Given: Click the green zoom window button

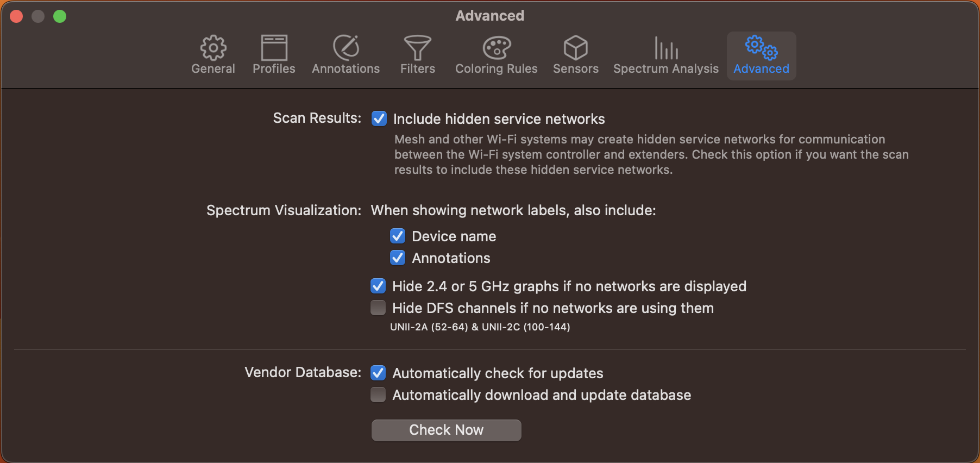Looking at the screenshot, I should click(60, 16).
